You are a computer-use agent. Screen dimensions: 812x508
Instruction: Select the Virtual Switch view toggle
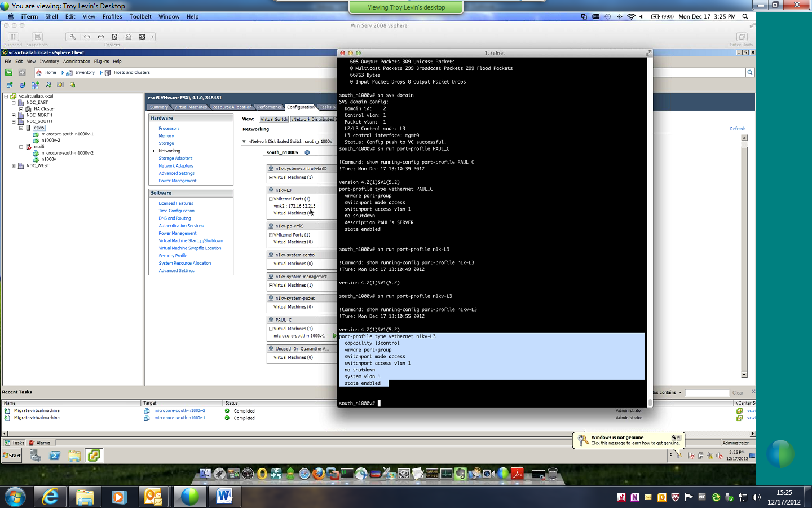(x=274, y=119)
